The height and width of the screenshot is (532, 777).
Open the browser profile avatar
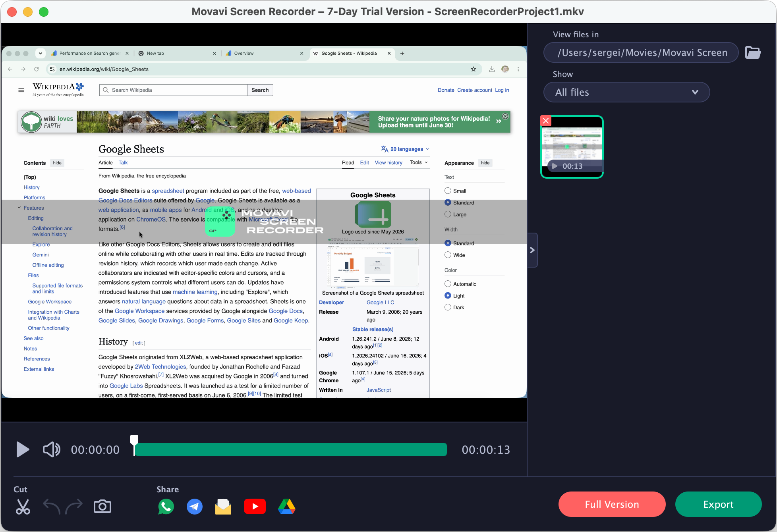505,69
